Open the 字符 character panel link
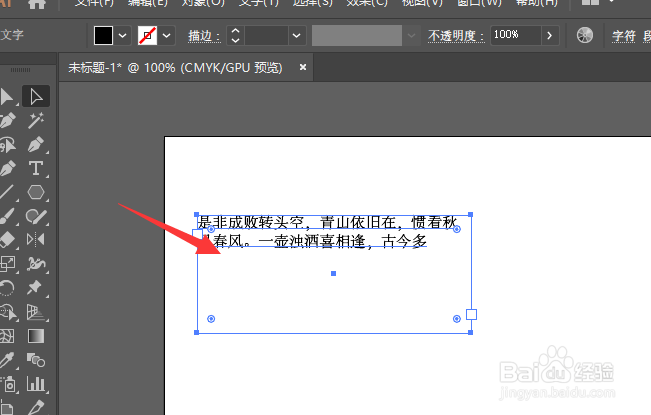 pos(624,36)
